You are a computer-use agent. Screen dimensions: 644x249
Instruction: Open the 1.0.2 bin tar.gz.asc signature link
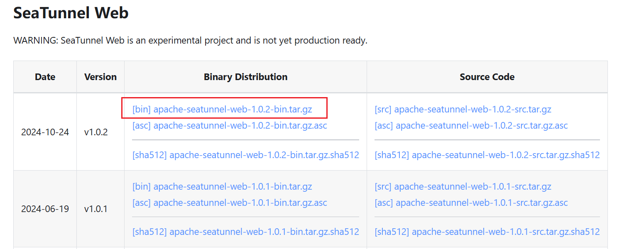(x=230, y=125)
